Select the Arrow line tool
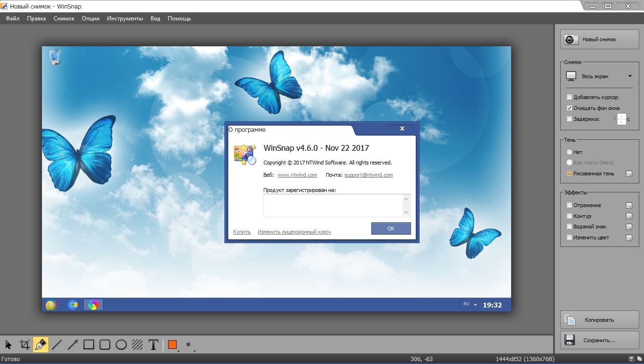Screen dimensions: 644x364 [x=73, y=345]
